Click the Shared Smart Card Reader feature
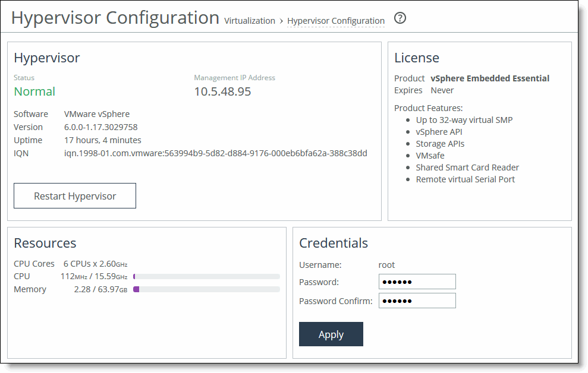This screenshot has width=588, height=373. click(468, 167)
